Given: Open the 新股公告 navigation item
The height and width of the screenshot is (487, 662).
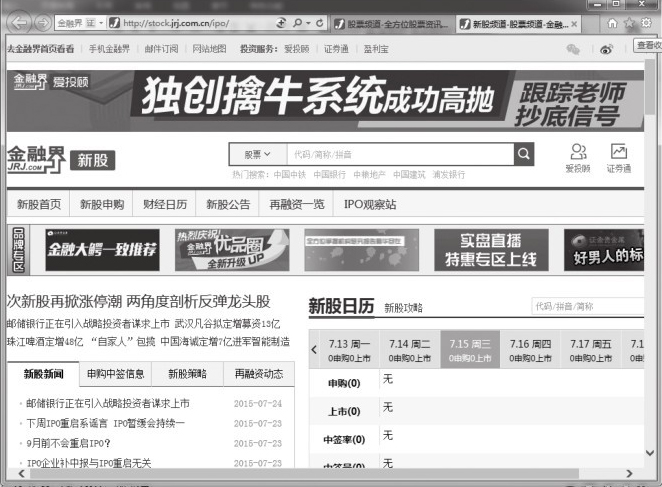Looking at the screenshot, I should [228, 204].
